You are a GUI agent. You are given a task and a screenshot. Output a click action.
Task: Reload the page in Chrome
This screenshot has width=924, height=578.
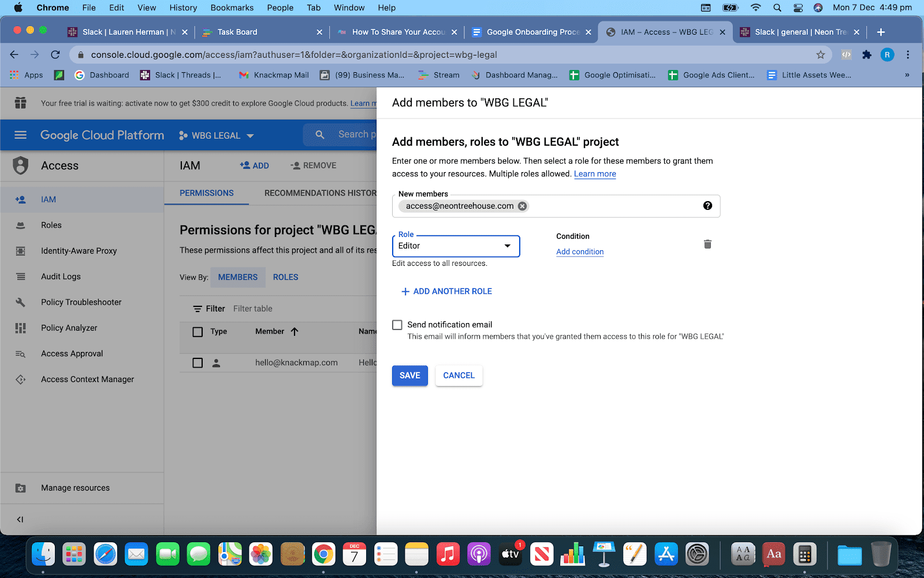coord(55,55)
